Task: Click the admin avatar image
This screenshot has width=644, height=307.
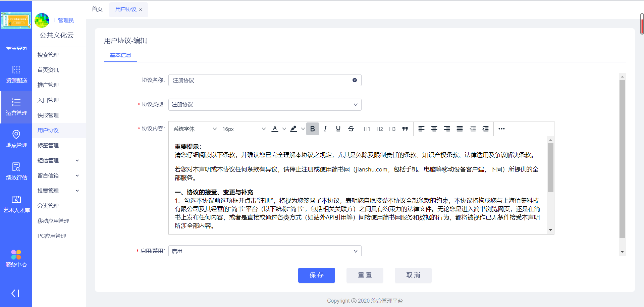Action: (42, 20)
